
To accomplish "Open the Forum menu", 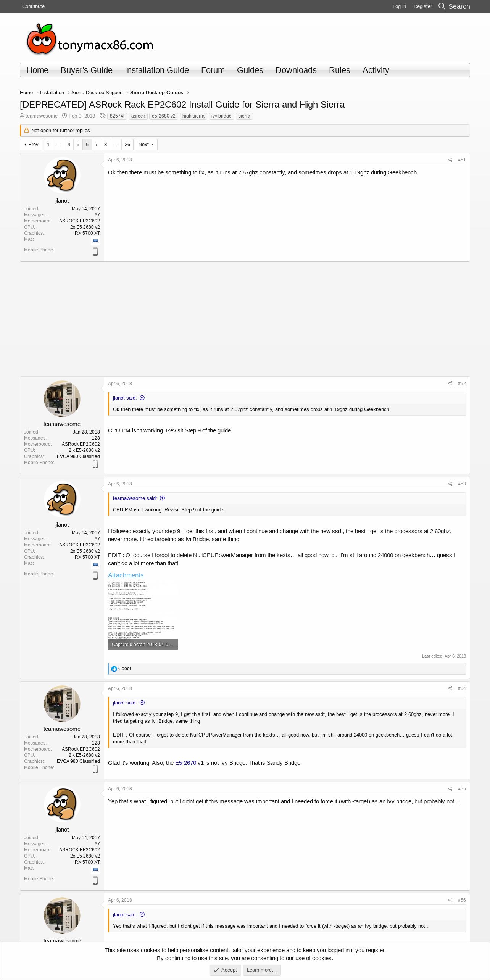I will (213, 70).
